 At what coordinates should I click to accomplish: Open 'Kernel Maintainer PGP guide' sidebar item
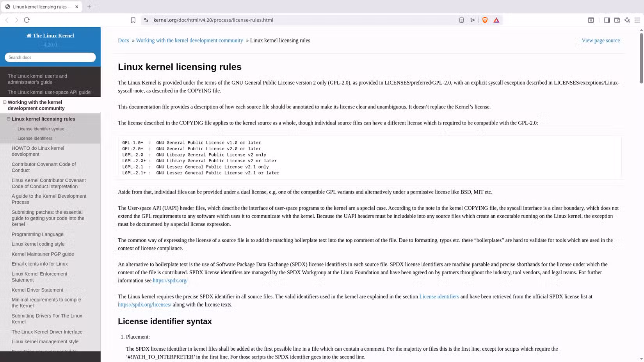[x=43, y=254]
